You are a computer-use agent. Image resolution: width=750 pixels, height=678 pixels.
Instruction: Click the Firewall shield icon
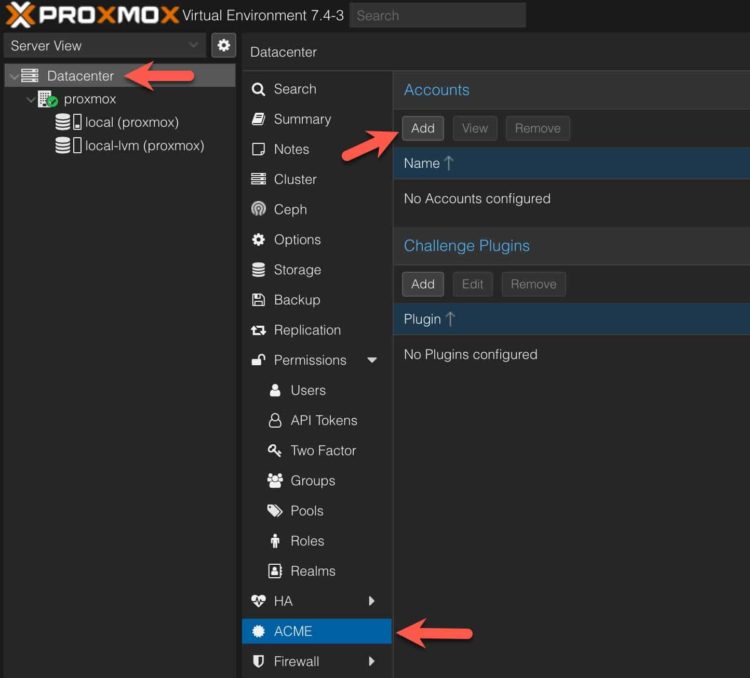[x=258, y=661]
